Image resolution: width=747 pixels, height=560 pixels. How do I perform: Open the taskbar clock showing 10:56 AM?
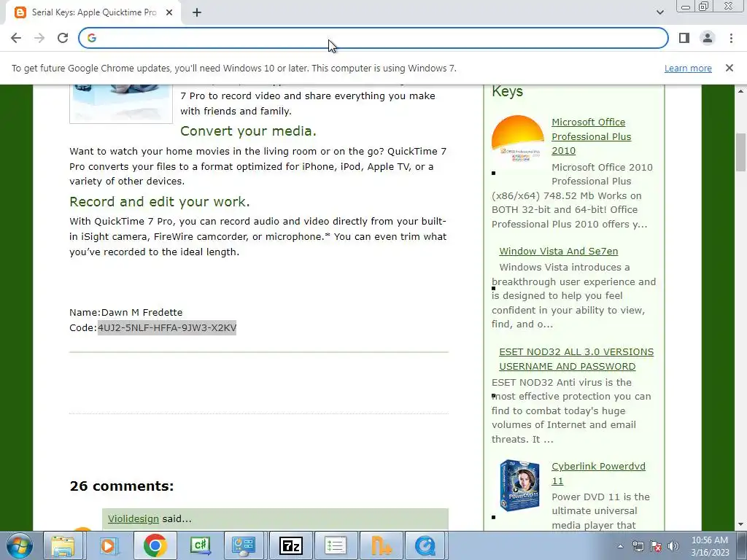pos(710,546)
